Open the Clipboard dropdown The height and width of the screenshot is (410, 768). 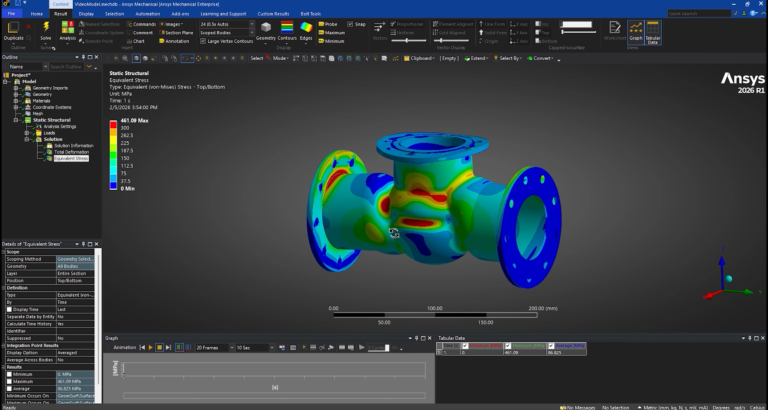tap(420, 58)
